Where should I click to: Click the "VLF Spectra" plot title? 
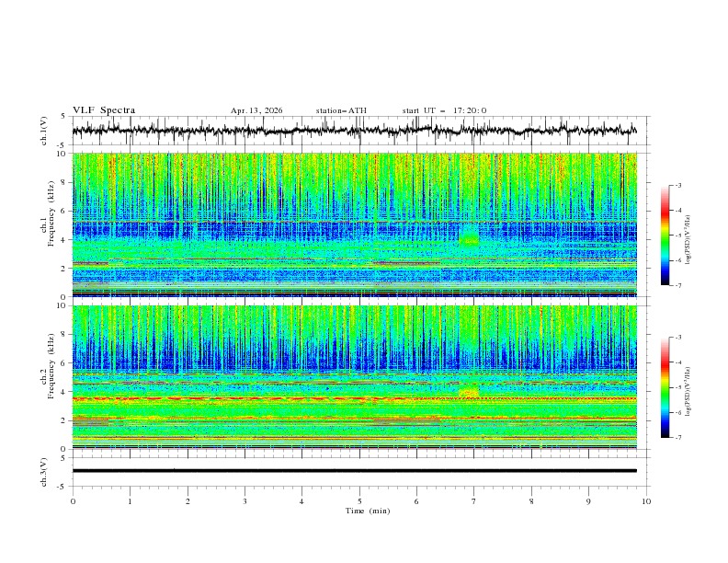click(104, 110)
